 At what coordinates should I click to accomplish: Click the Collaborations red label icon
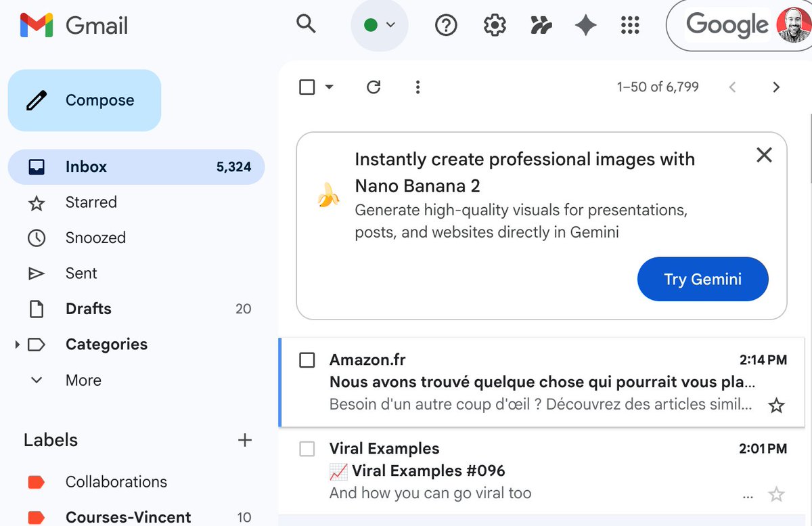[x=36, y=482]
